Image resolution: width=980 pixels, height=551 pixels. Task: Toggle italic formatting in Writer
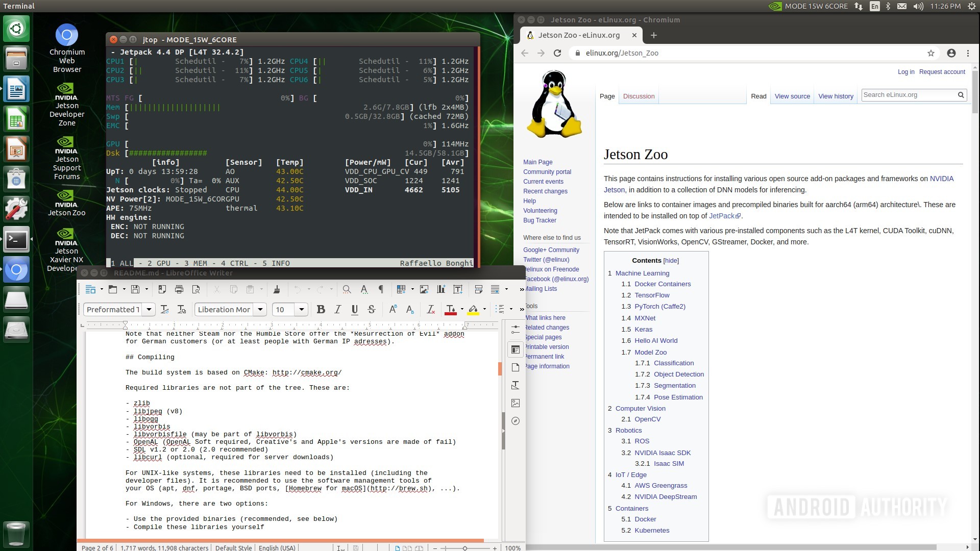pos(337,309)
